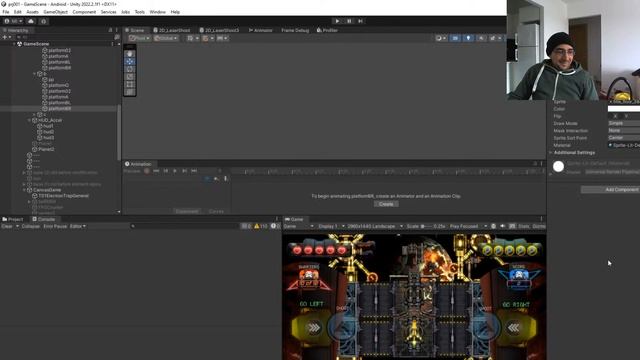Open the Window menu
Screen dimensions: 640x360
pyautogui.click(x=158, y=12)
